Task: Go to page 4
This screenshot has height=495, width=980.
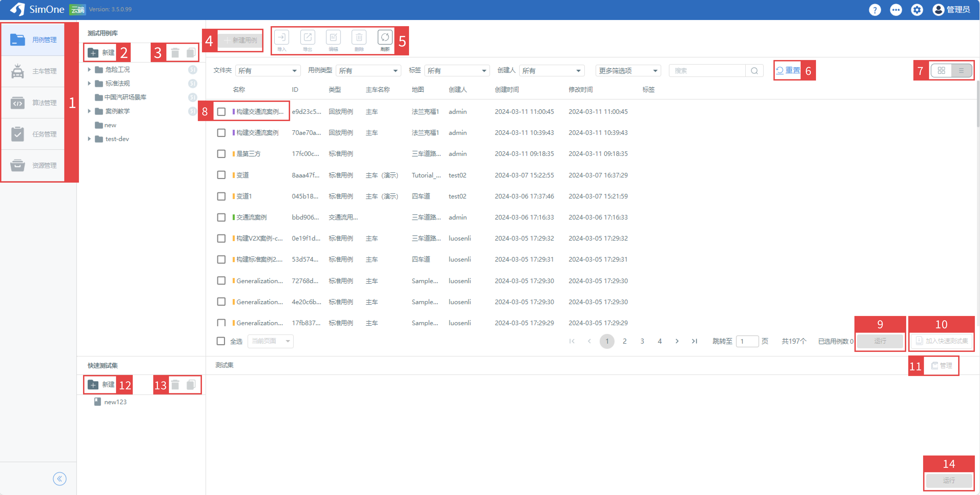Action: point(660,341)
